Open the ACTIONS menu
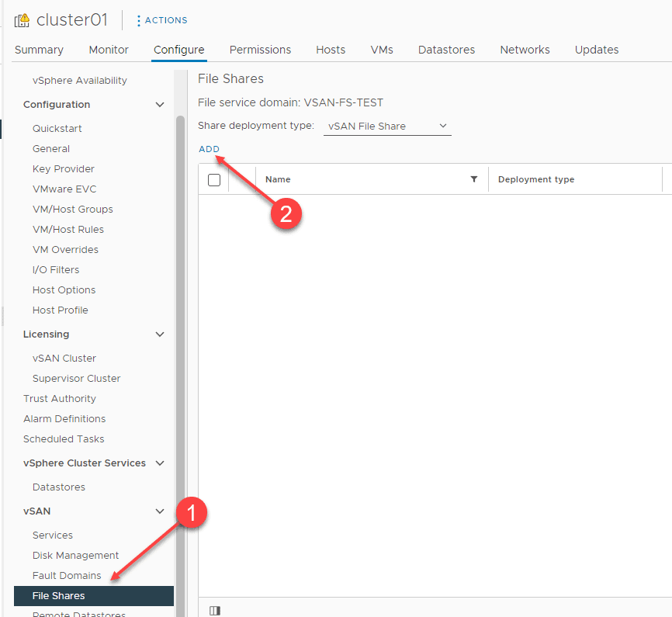 161,19
